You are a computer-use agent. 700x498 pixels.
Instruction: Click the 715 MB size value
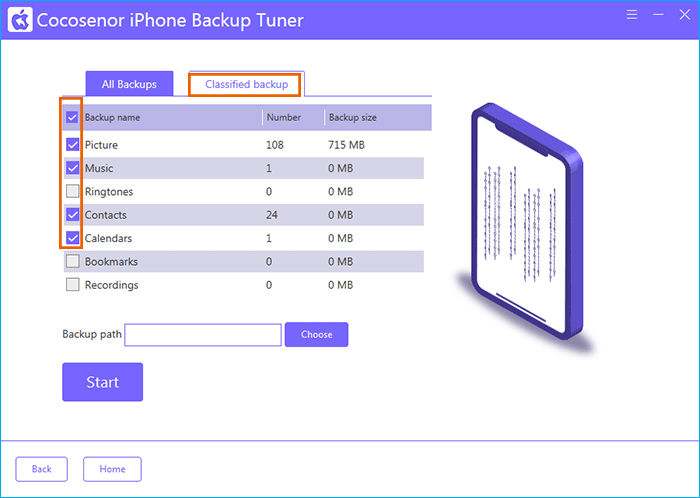pos(346,145)
